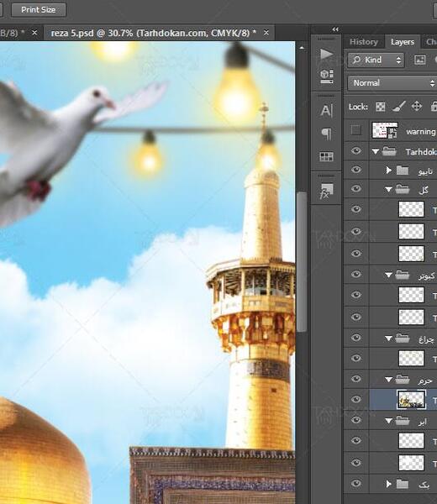Collapse the چراغ group
The width and height of the screenshot is (437, 504).
(388, 339)
